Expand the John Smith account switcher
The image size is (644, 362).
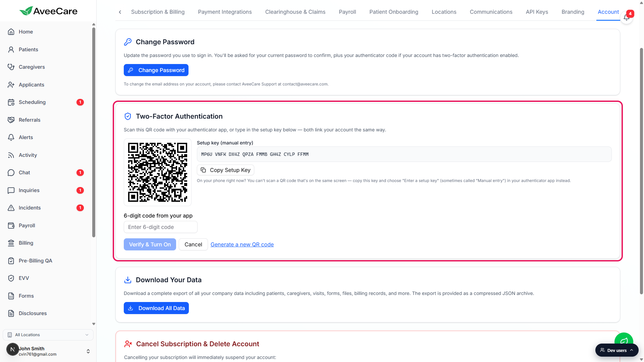[88, 351]
